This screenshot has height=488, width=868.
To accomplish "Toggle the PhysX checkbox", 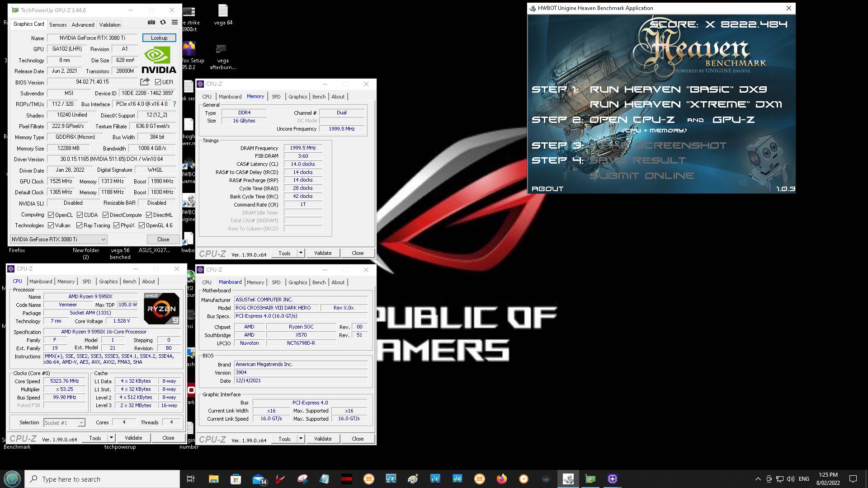I will click(116, 225).
